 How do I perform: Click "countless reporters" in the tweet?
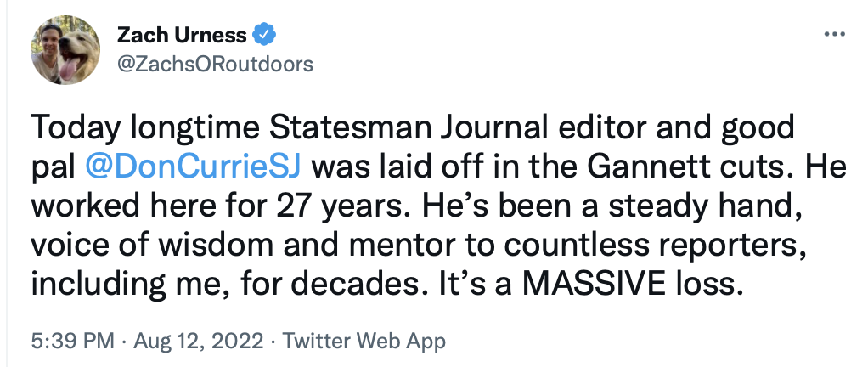687,243
